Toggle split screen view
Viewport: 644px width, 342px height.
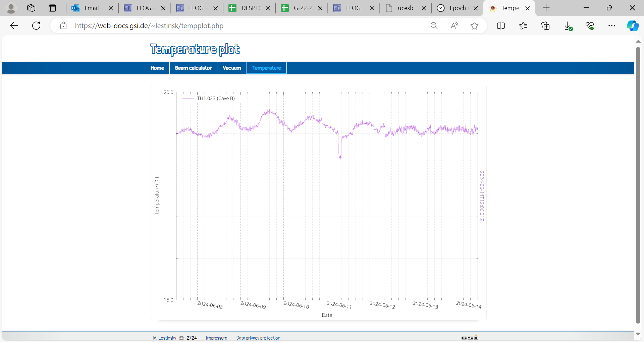(501, 26)
